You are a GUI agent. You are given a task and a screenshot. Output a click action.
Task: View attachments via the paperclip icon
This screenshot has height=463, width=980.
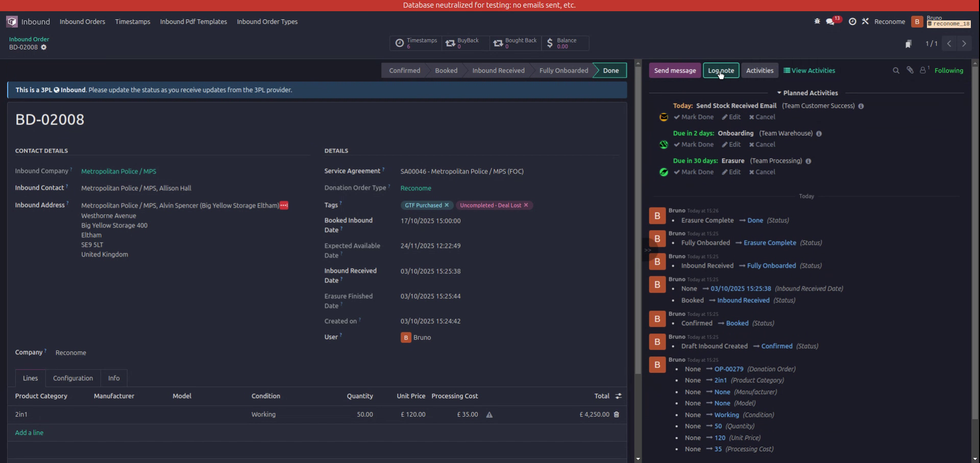tap(910, 70)
